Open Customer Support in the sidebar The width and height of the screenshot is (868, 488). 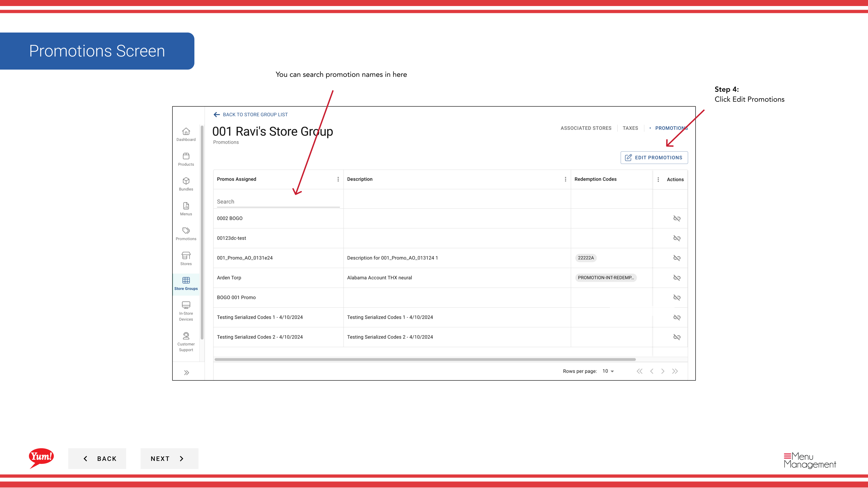[x=186, y=342]
